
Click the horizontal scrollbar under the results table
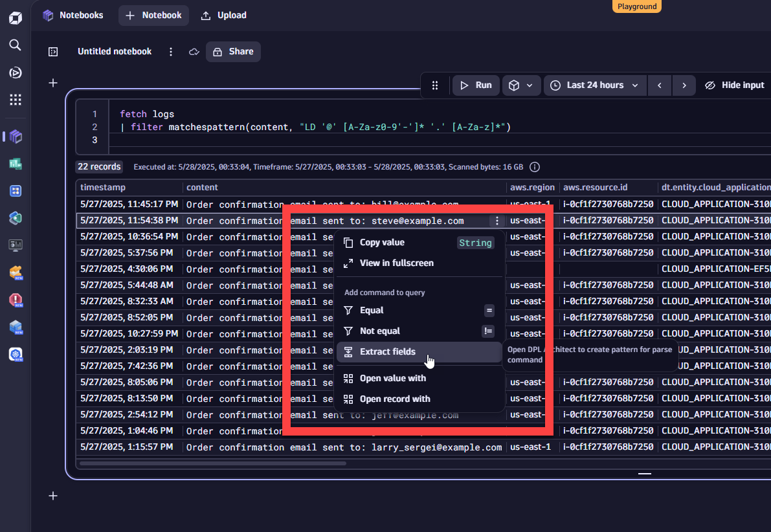point(212,463)
